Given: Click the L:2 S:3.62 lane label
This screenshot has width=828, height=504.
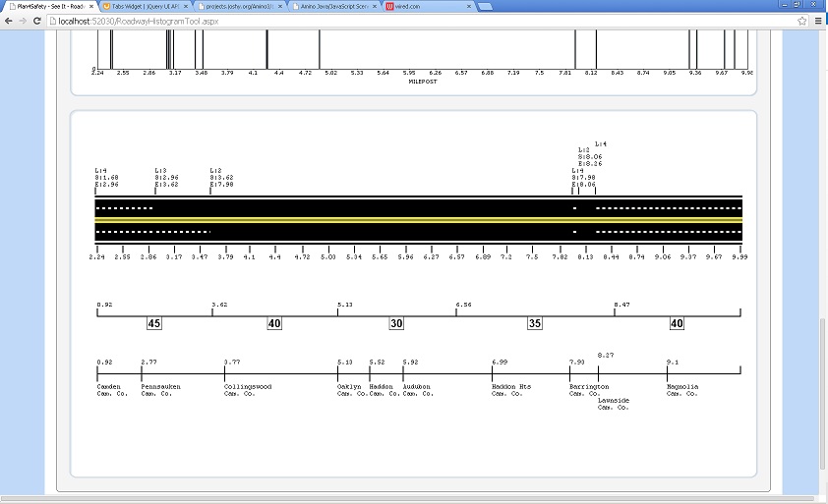Looking at the screenshot, I should coord(221,177).
